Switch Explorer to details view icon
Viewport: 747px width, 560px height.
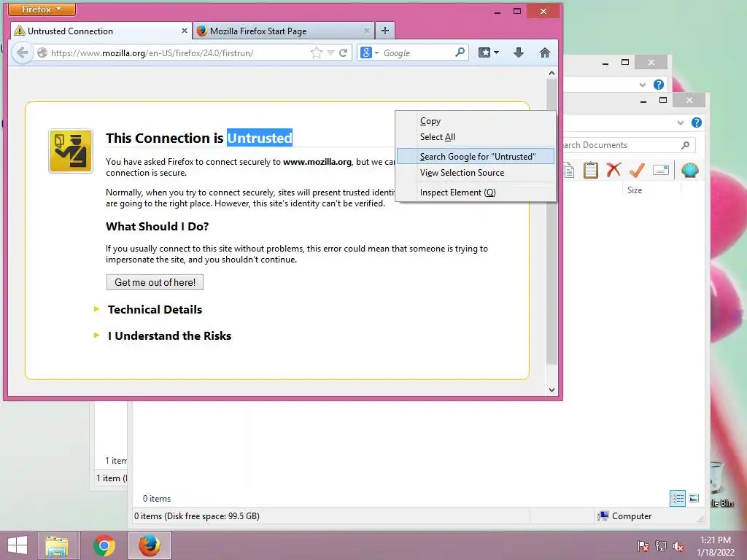pos(678,499)
